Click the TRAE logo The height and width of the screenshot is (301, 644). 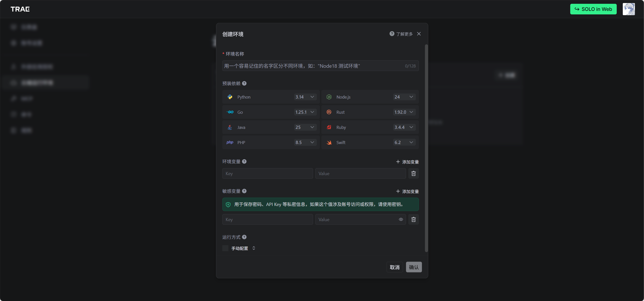[x=20, y=9]
